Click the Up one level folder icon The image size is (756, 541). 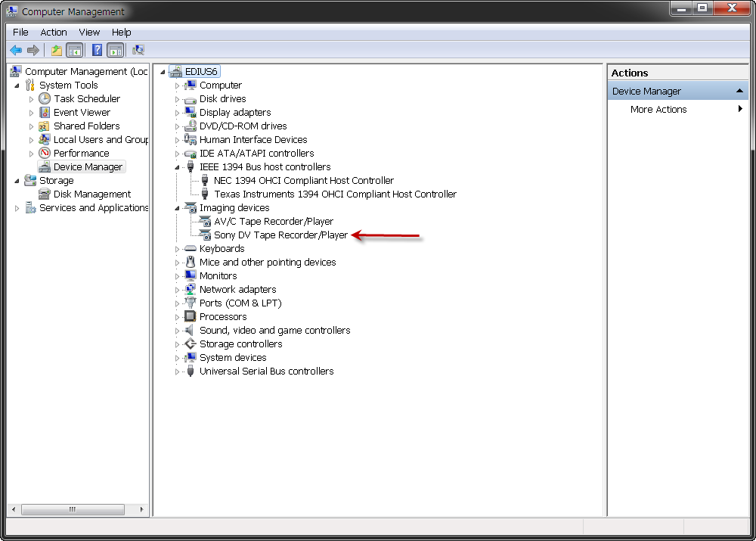coord(57,50)
